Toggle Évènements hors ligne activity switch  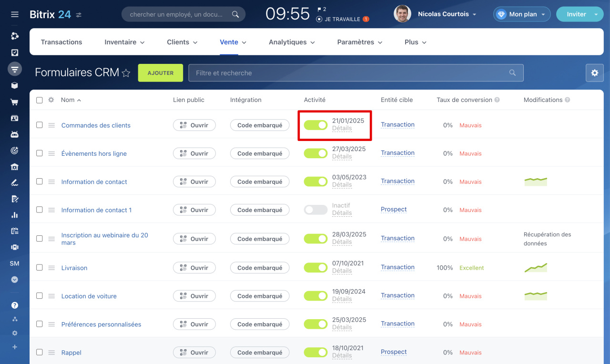point(315,153)
